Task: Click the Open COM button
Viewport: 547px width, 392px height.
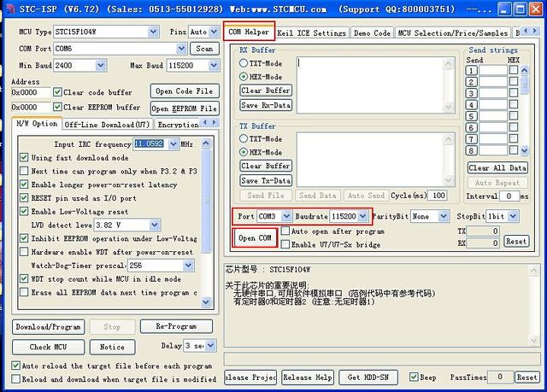Action: tap(255, 238)
